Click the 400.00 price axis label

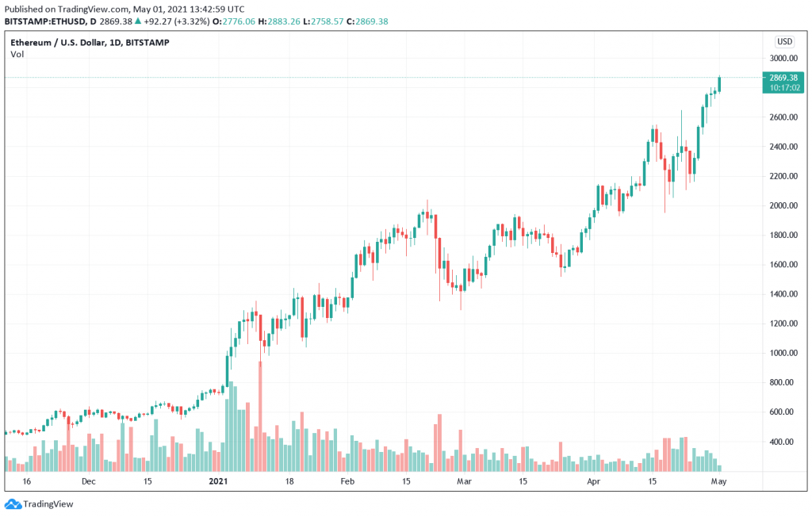click(786, 442)
